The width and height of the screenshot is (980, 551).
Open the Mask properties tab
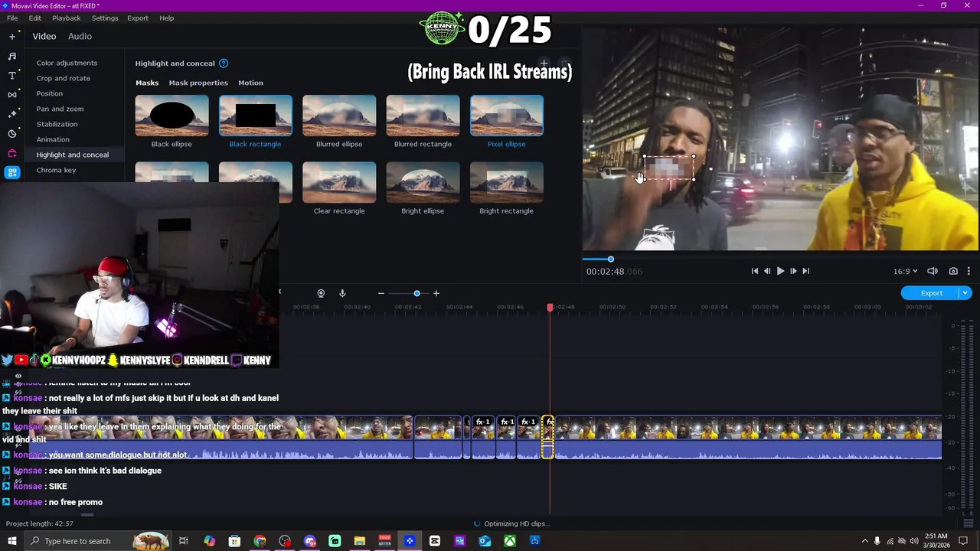point(198,83)
